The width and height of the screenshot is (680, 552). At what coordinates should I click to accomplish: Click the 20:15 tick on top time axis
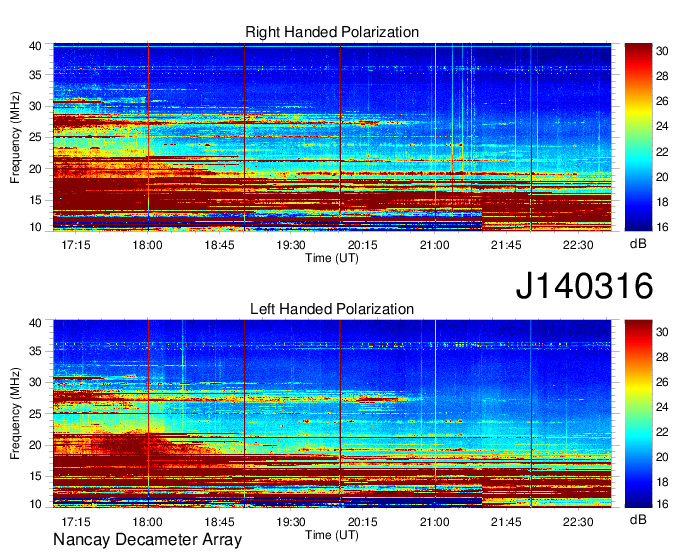363,245
